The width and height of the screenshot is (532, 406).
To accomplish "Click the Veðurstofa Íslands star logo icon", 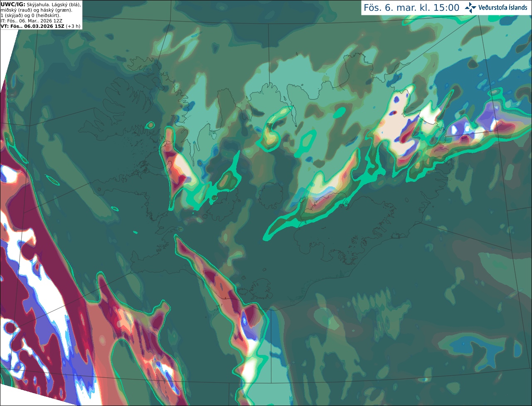I will (x=470, y=7).
